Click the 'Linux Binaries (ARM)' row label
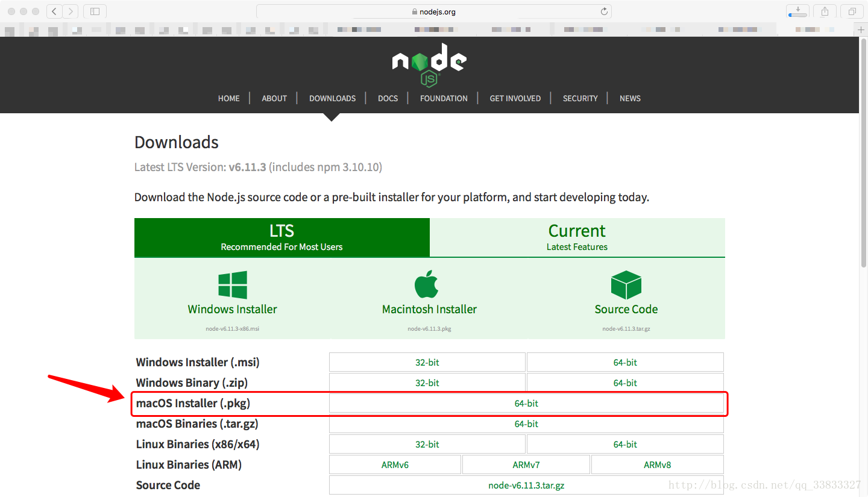 (189, 464)
